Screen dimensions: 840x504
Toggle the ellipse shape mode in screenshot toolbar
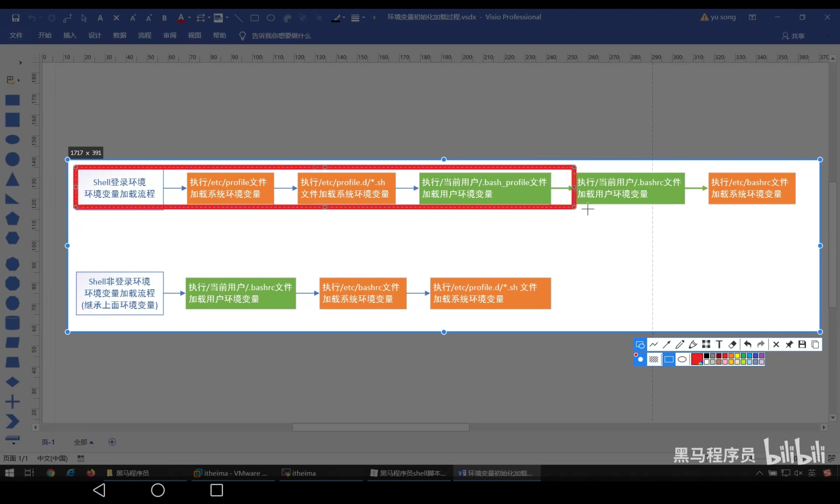point(682,359)
